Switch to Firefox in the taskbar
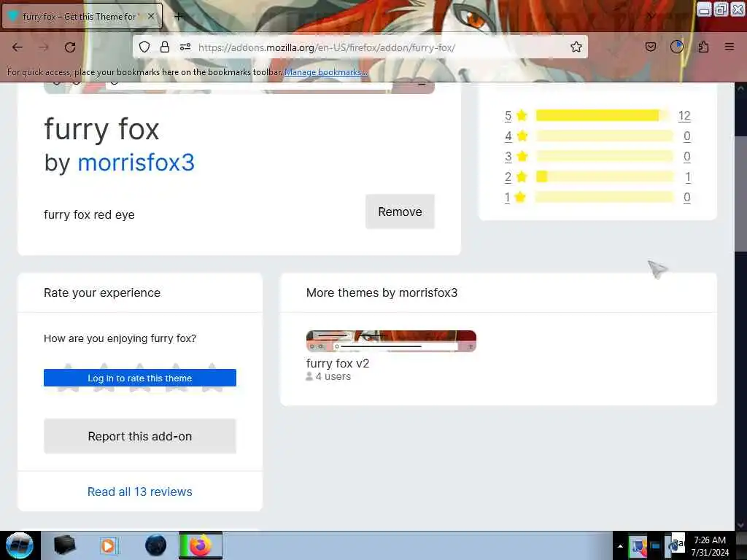 click(201, 545)
